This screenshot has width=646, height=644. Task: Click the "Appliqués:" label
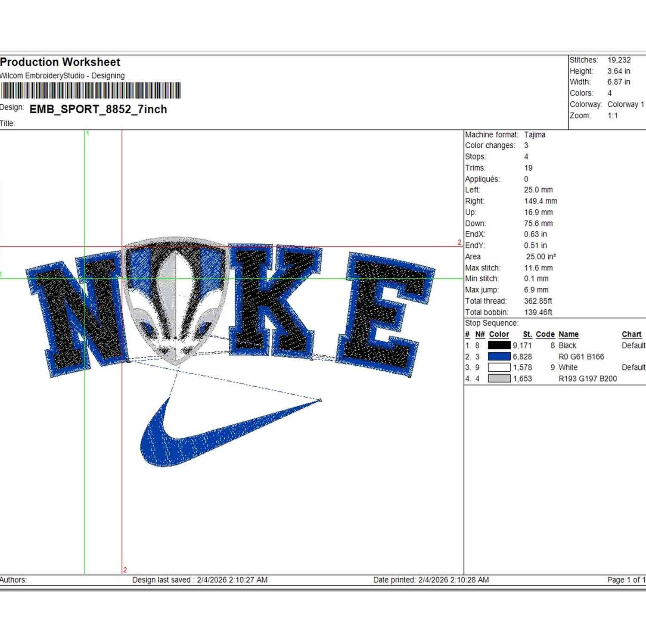pos(482,179)
